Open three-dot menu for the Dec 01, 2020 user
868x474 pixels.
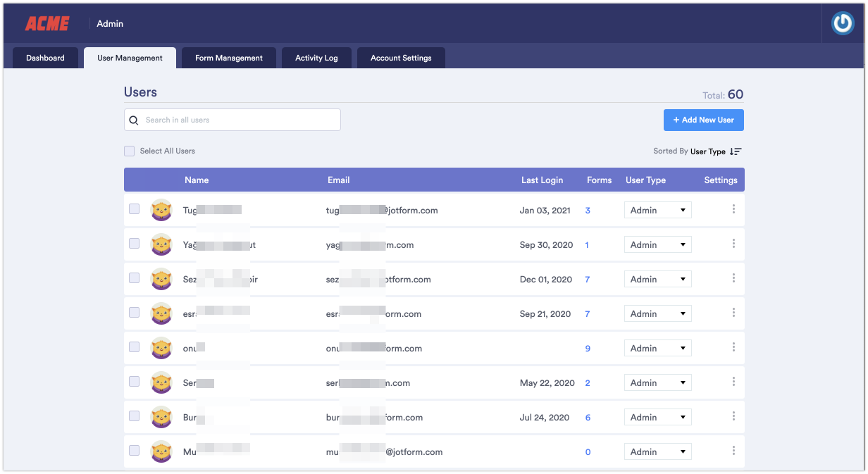tap(733, 278)
